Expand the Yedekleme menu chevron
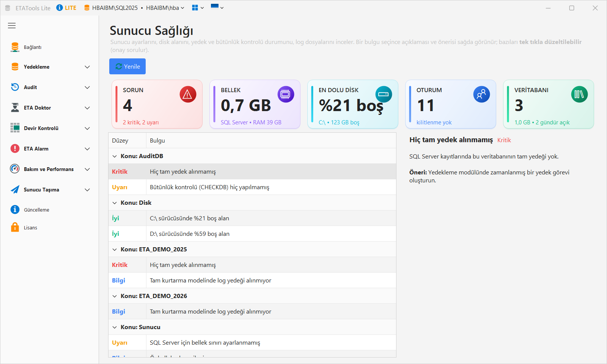Screen dimensions: 607x364 point(87,67)
